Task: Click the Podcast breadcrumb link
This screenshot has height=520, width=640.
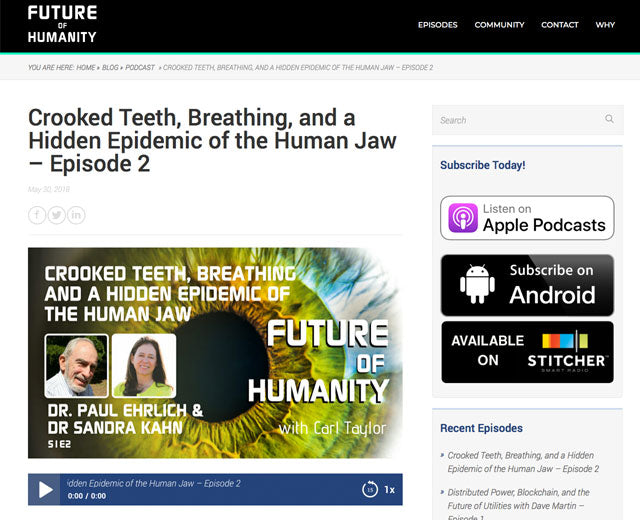Action: tap(140, 68)
